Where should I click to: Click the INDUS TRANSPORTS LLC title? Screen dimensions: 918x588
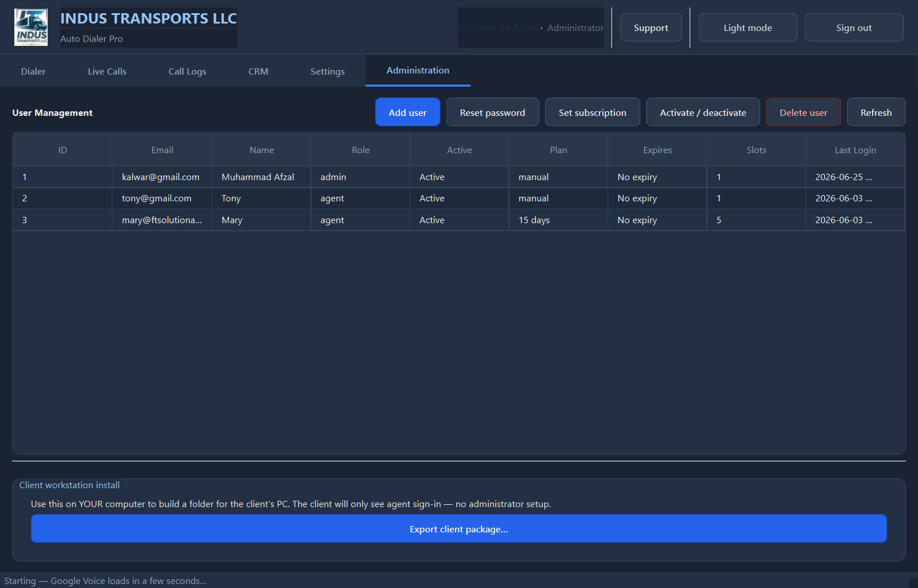(149, 18)
